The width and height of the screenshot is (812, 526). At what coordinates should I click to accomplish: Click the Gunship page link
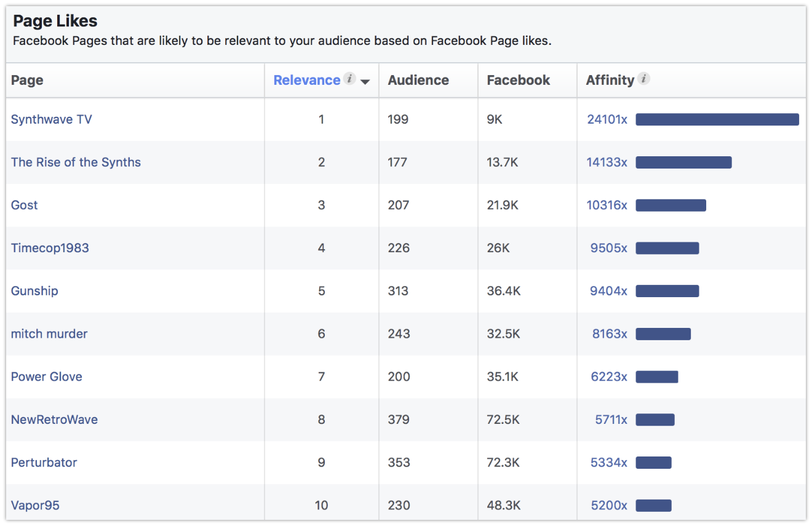pyautogui.click(x=34, y=291)
